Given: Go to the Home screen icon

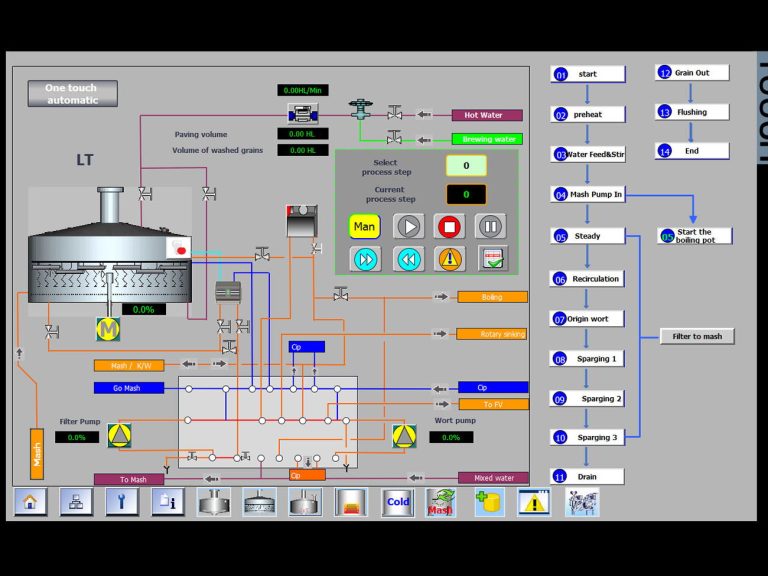Looking at the screenshot, I should [30, 502].
